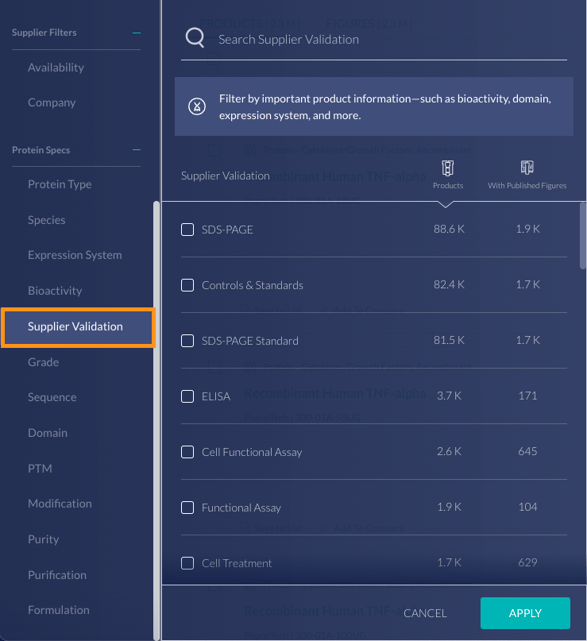Click the validation list vertical scrollbar
The height and width of the screenshot is (641, 587).
(583, 235)
